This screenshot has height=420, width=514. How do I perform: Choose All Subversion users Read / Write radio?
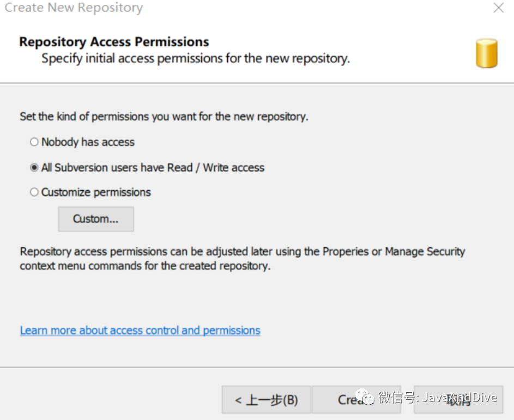[34, 168]
